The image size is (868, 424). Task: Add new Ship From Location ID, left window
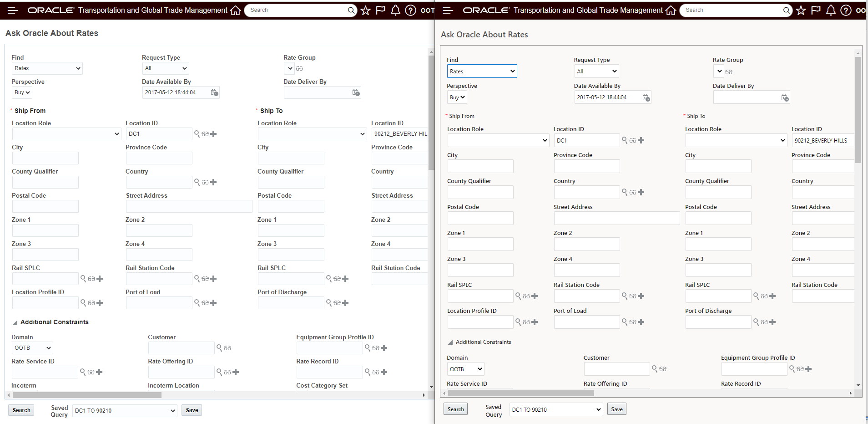click(214, 134)
